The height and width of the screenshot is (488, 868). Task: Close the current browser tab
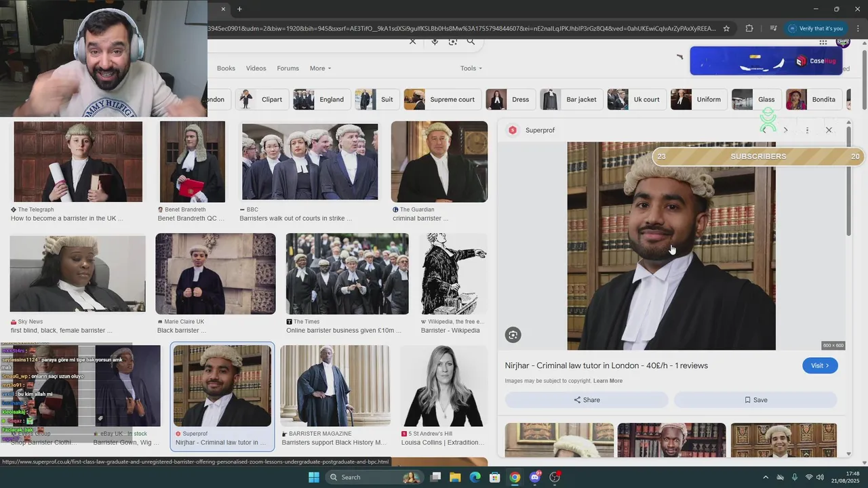click(223, 9)
